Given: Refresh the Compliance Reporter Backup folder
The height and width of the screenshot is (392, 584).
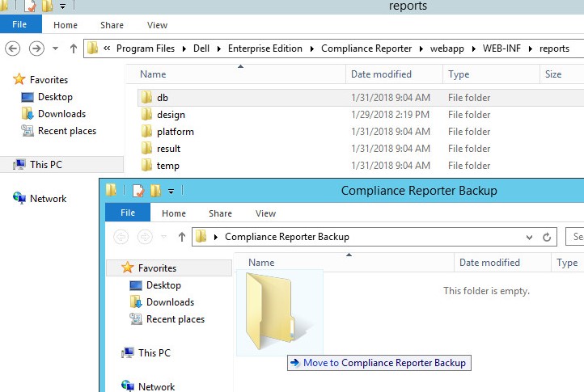Looking at the screenshot, I should 546,237.
